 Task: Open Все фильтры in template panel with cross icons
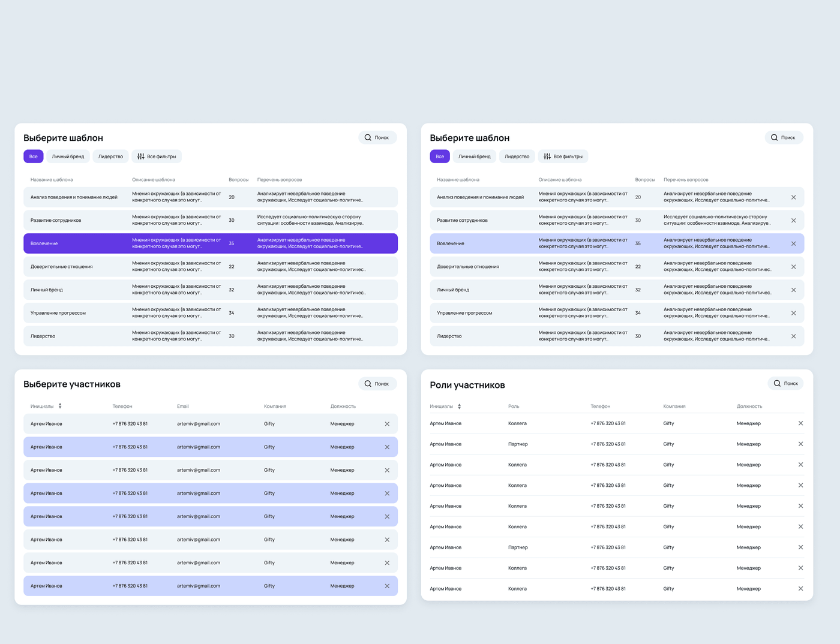(x=563, y=157)
